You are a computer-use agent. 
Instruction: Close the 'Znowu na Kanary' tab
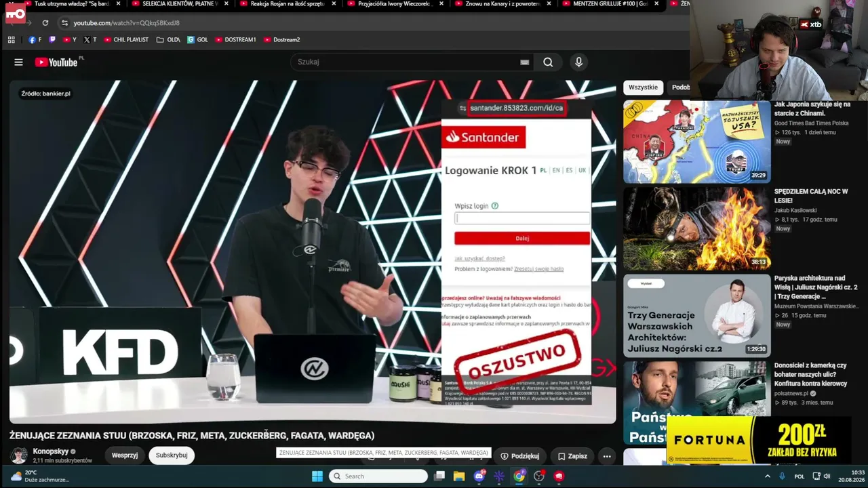(549, 4)
